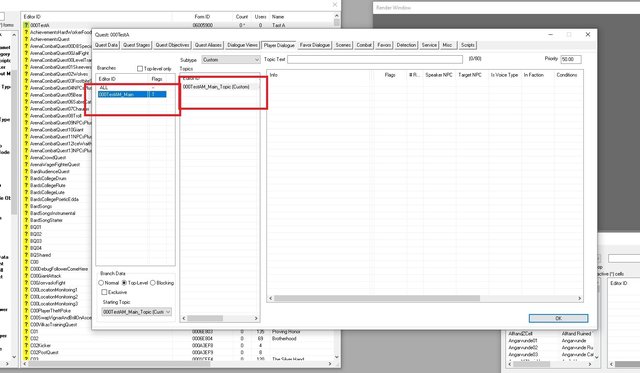Click the OK button
This screenshot has width=640, height=373.
[558, 318]
